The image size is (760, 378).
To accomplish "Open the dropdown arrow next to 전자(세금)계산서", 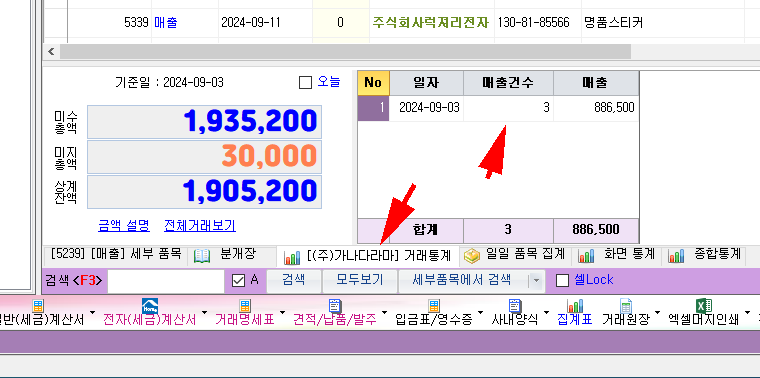I will pyautogui.click(x=204, y=313).
